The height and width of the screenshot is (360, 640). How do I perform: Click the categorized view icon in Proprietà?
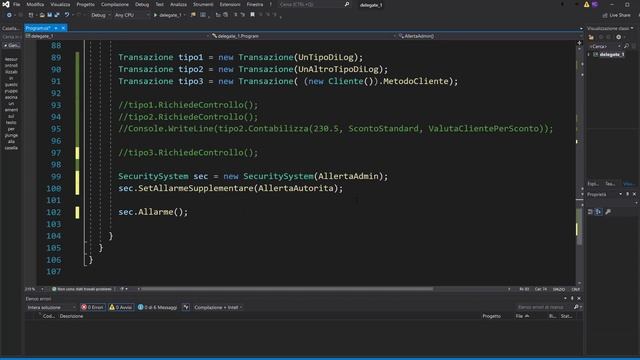pos(590,212)
